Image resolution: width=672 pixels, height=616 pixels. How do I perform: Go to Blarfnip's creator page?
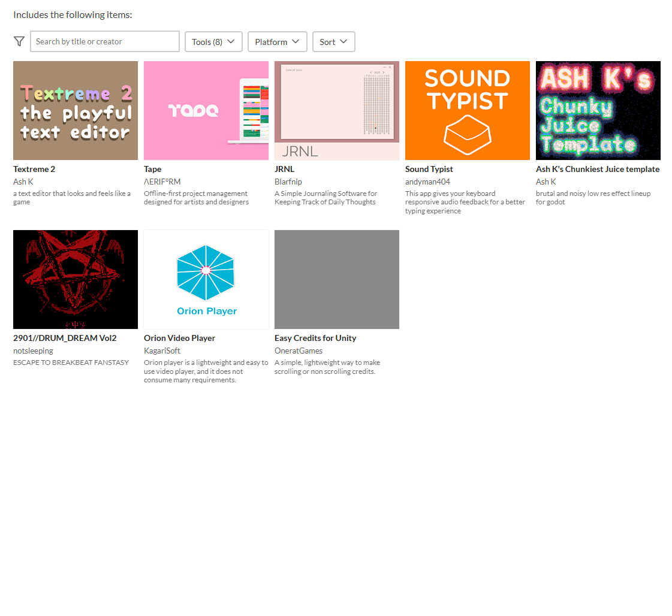tap(288, 182)
